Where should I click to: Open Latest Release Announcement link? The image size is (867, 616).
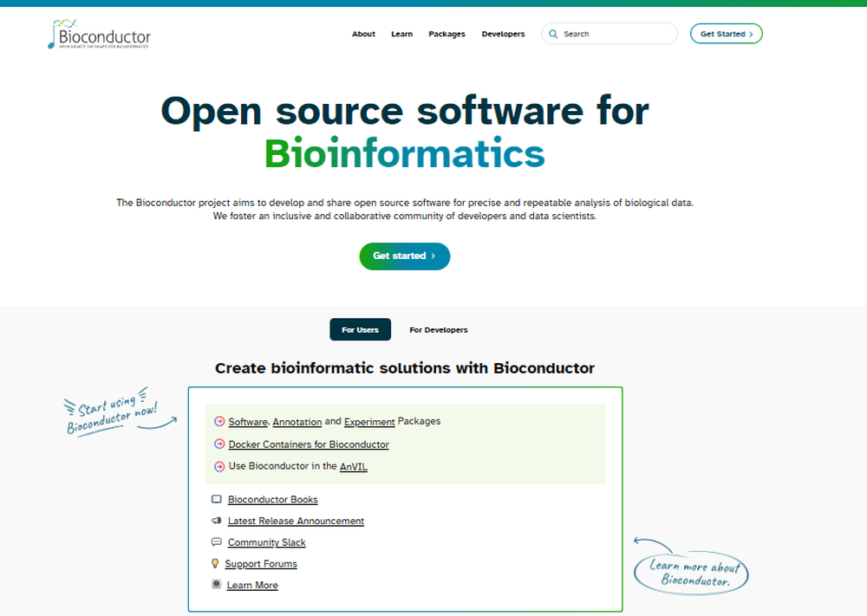296,521
